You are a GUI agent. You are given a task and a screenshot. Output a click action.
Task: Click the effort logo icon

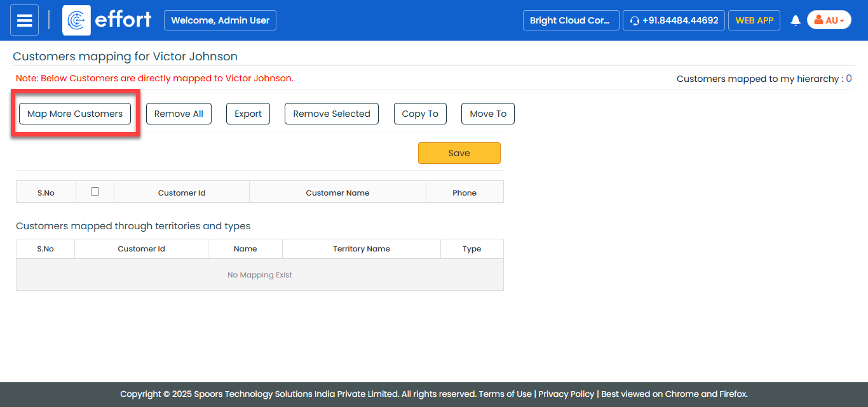(x=76, y=20)
